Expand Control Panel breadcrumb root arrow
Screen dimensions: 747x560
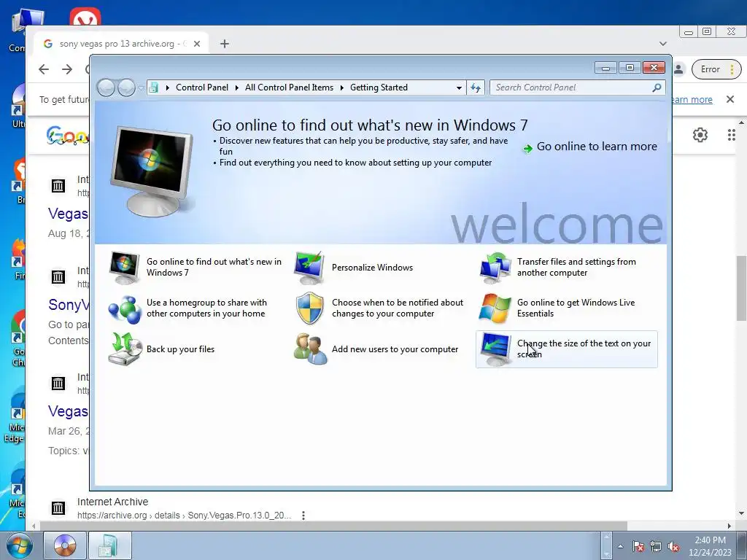point(167,87)
